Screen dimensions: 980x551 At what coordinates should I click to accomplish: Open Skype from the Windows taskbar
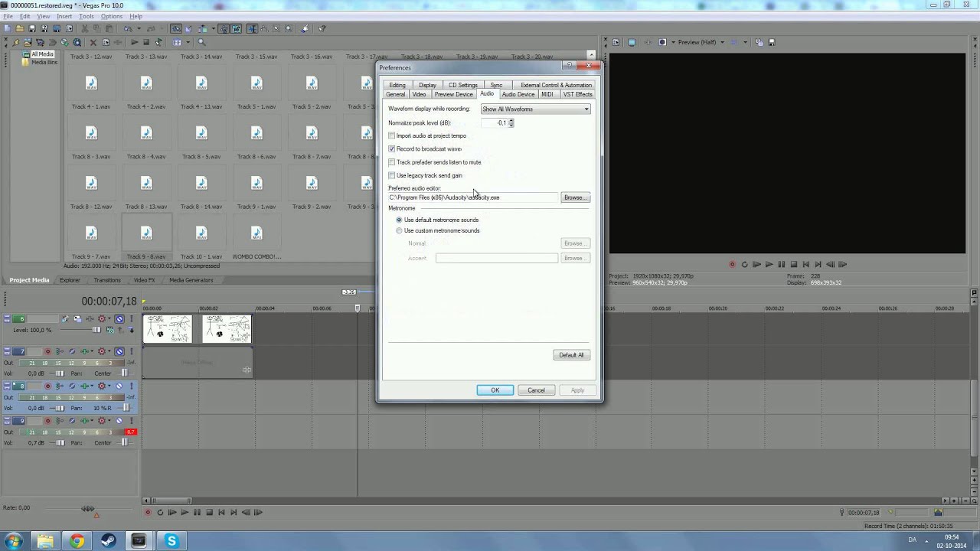click(x=171, y=541)
